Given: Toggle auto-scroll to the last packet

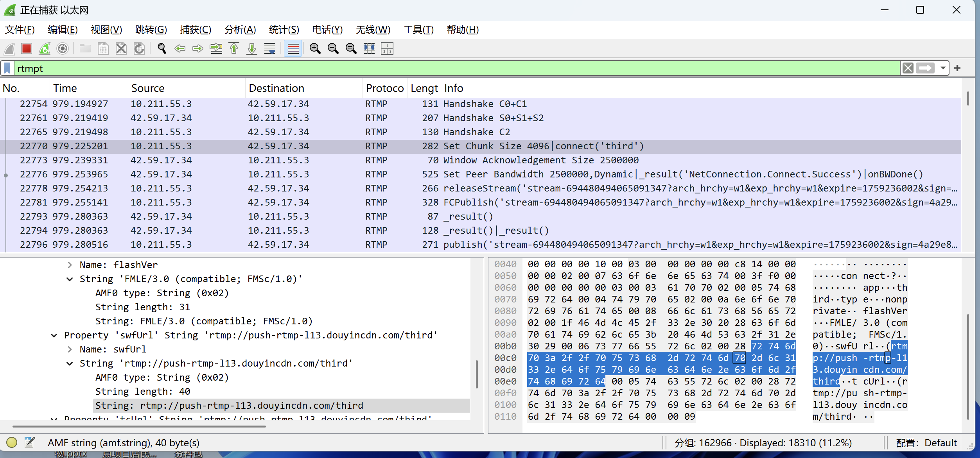Looking at the screenshot, I should click(x=270, y=48).
